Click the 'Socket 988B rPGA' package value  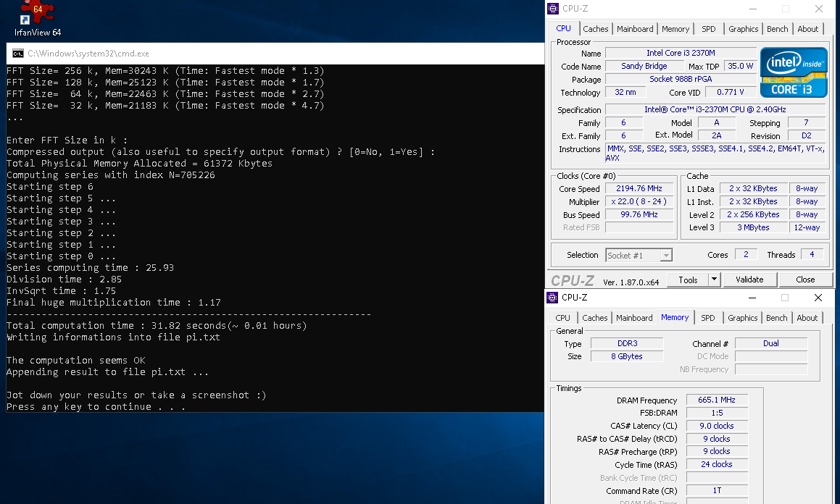[681, 79]
